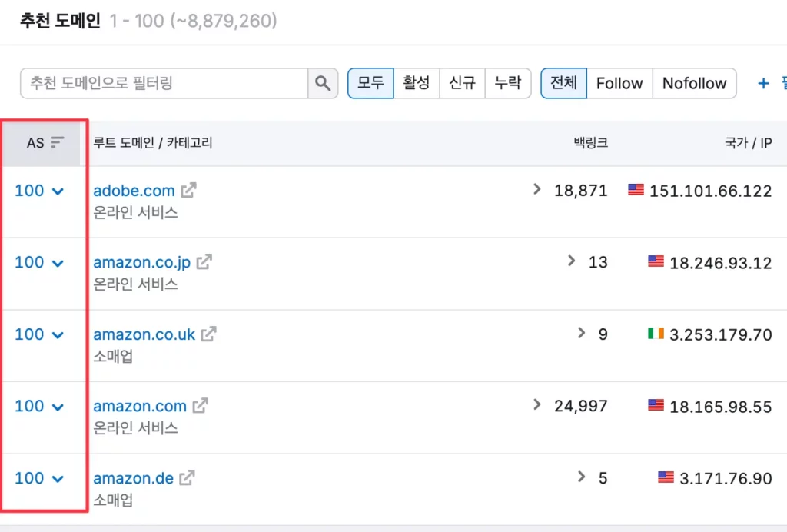Viewport: 787px width, 532px height.
Task: Expand backlinks chevron for amazon.de row
Action: [581, 477]
